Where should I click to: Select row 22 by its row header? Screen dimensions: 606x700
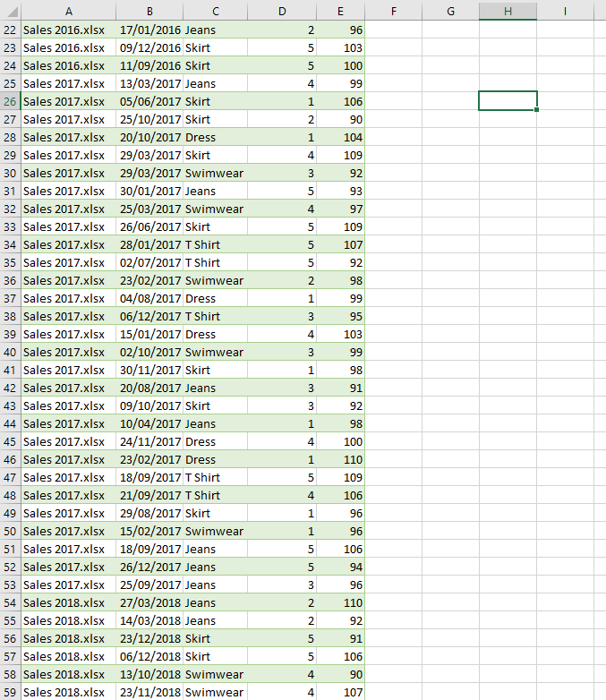[x=10, y=30]
